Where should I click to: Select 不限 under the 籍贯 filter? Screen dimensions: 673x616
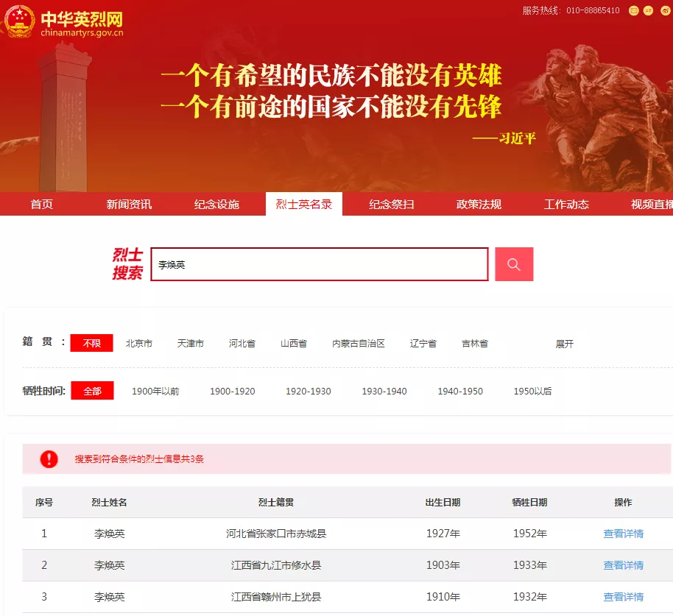tap(91, 343)
